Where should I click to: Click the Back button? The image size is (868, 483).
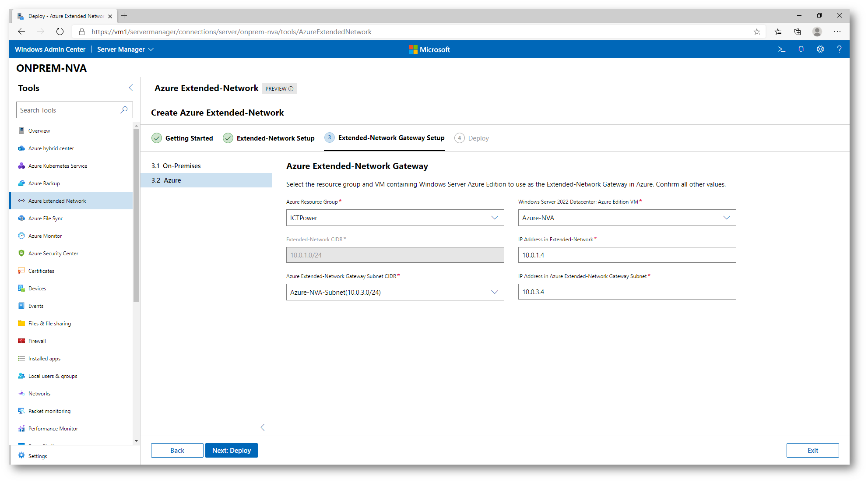point(177,450)
